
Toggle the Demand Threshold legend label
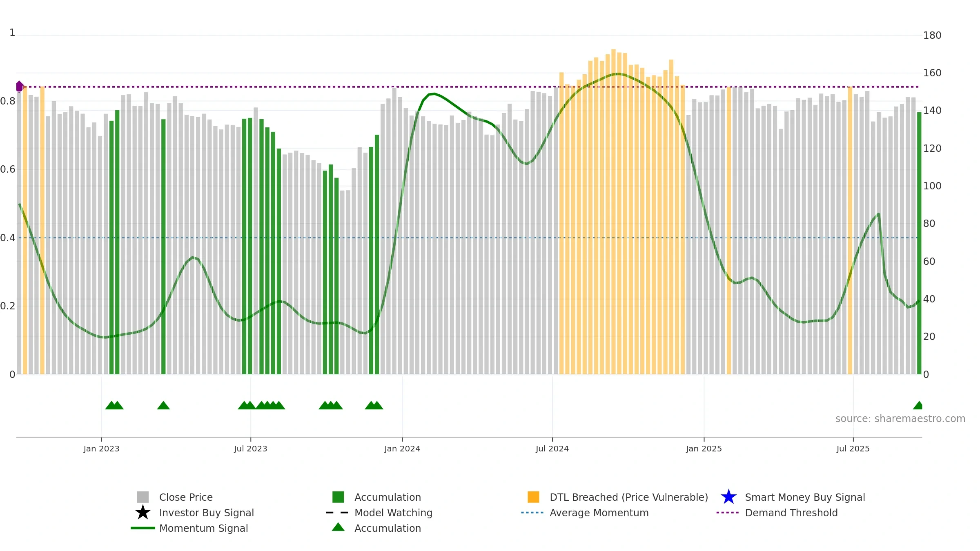click(791, 513)
